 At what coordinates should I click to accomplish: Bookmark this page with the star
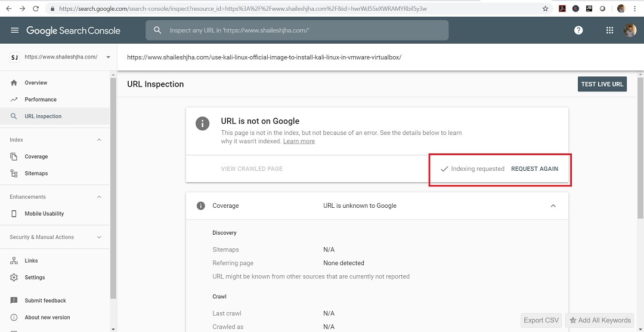click(546, 8)
